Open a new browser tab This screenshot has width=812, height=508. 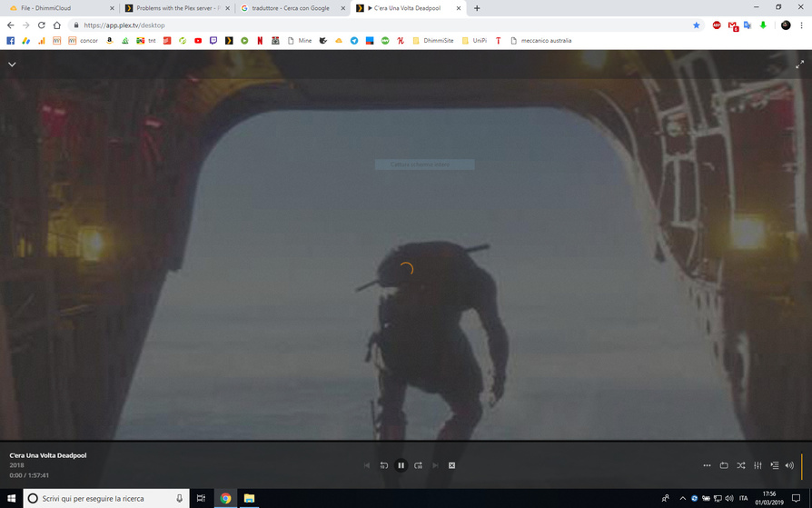pyautogui.click(x=477, y=8)
